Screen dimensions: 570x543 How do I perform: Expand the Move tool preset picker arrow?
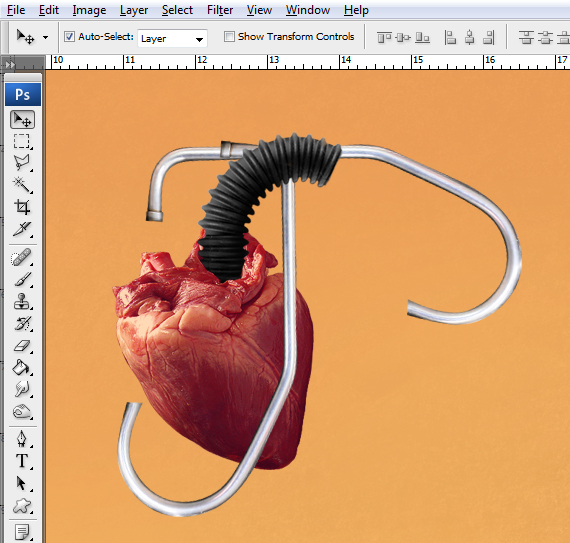[x=45, y=37]
